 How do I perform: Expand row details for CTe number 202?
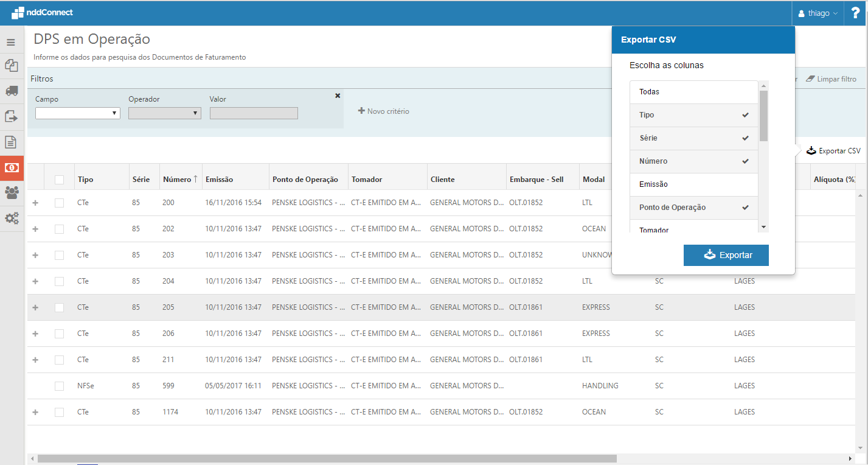[x=35, y=229]
